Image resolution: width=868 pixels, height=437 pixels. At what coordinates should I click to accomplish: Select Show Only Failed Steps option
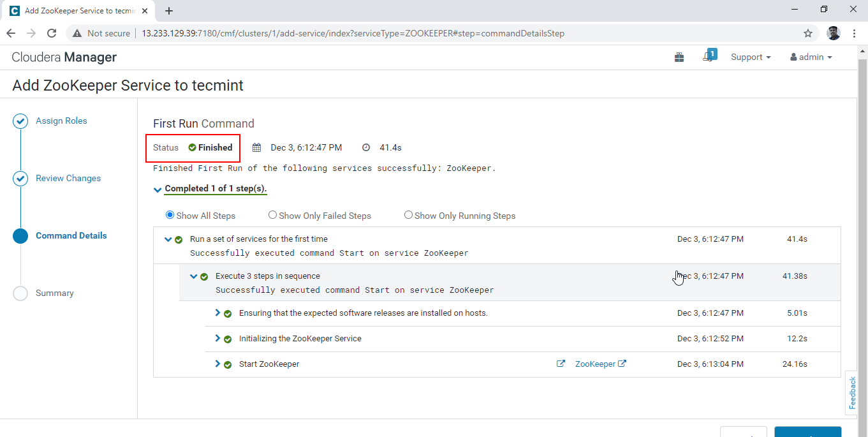point(272,216)
